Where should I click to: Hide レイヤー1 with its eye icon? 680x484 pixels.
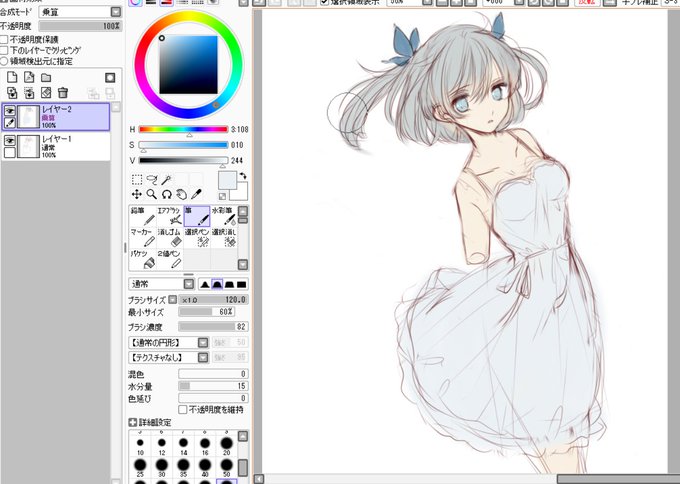10,141
